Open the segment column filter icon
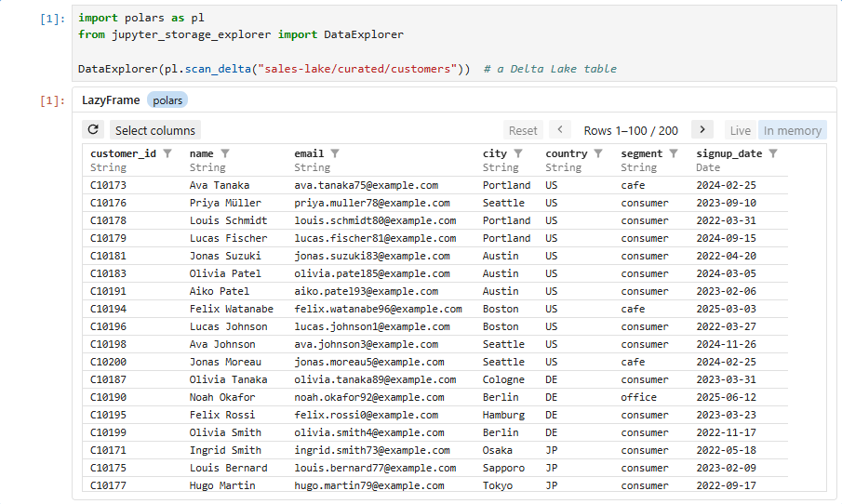This screenshot has width=842, height=504. [x=674, y=153]
